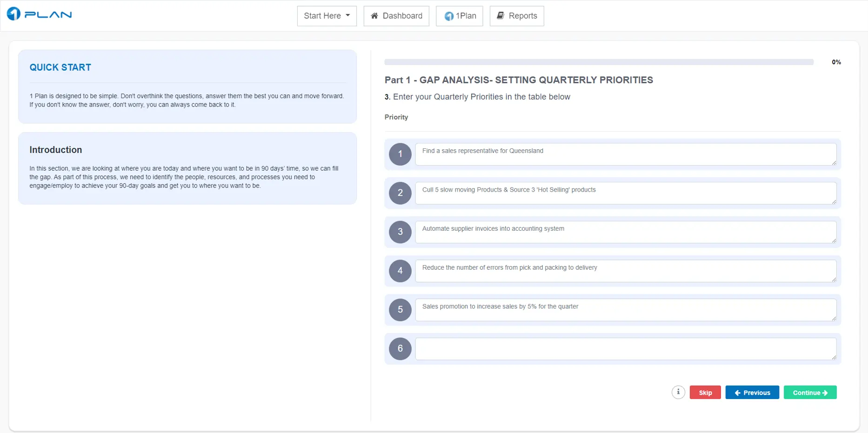The height and width of the screenshot is (433, 868).
Task: Click the number 4 priority circle
Action: pyautogui.click(x=400, y=271)
